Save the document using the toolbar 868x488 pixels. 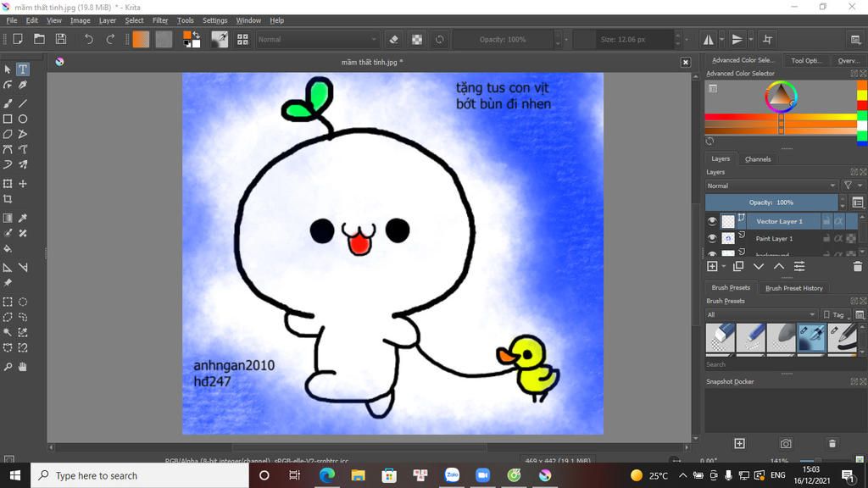(61, 39)
